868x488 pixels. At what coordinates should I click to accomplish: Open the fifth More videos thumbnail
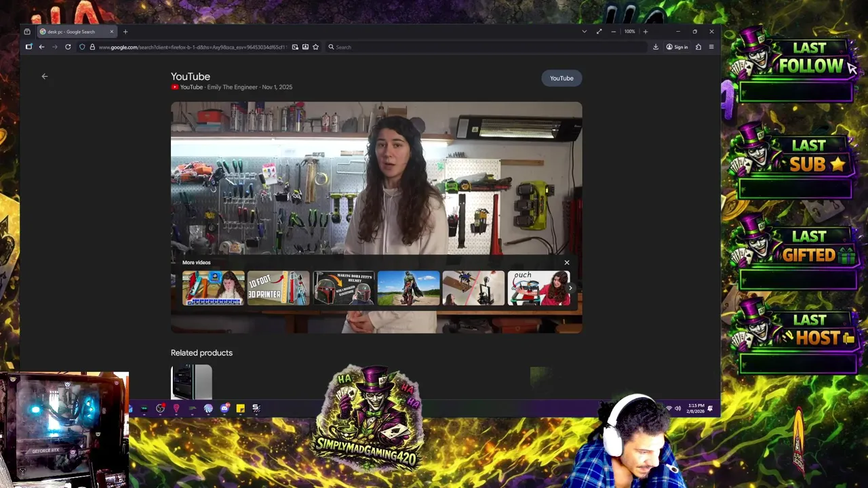click(x=473, y=288)
